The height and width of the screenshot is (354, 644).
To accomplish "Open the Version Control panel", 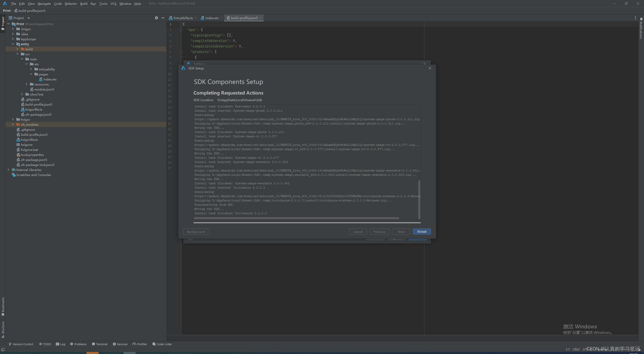I will tap(21, 344).
